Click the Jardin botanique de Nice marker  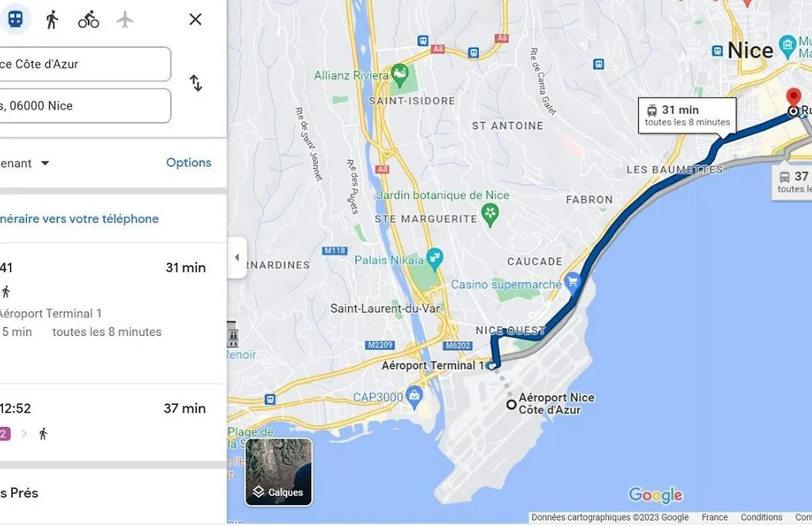pyautogui.click(x=490, y=214)
